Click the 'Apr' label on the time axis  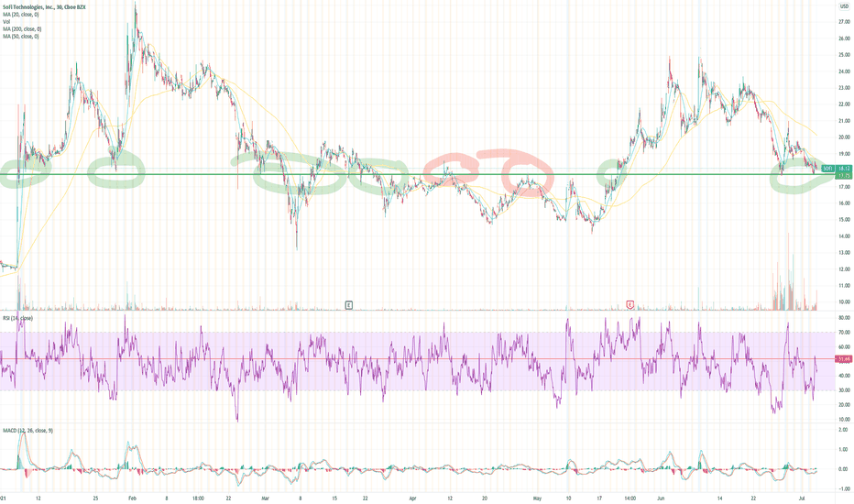coord(413,498)
